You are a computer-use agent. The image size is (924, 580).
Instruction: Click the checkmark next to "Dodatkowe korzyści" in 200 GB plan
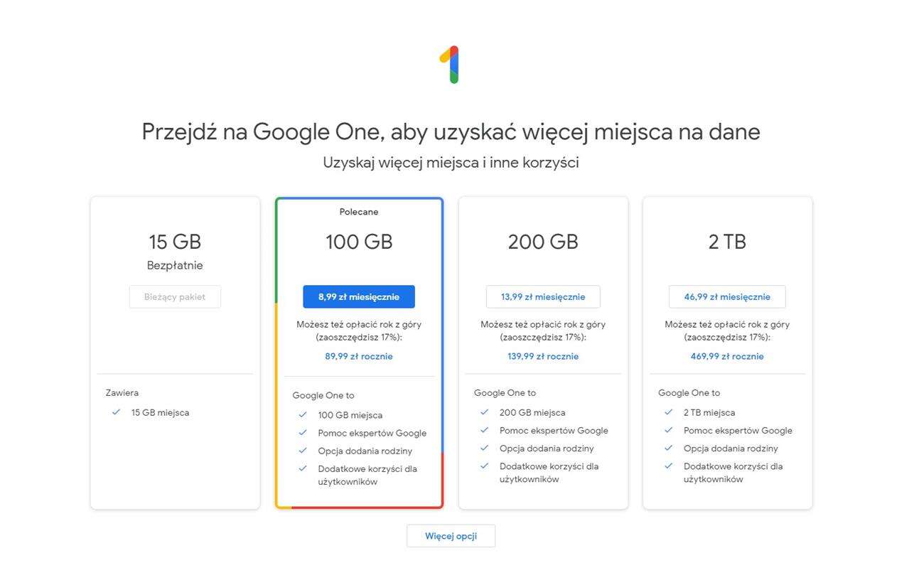[484, 466]
